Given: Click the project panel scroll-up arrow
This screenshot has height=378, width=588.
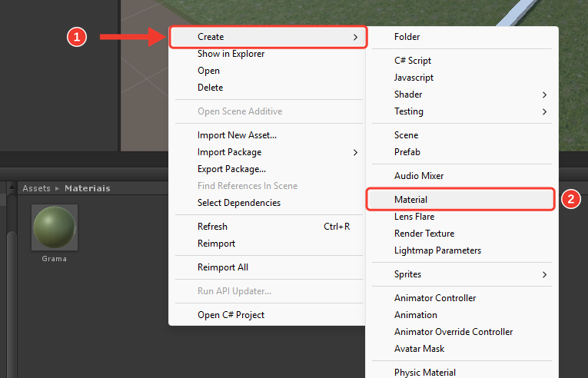Looking at the screenshot, I should (12, 187).
